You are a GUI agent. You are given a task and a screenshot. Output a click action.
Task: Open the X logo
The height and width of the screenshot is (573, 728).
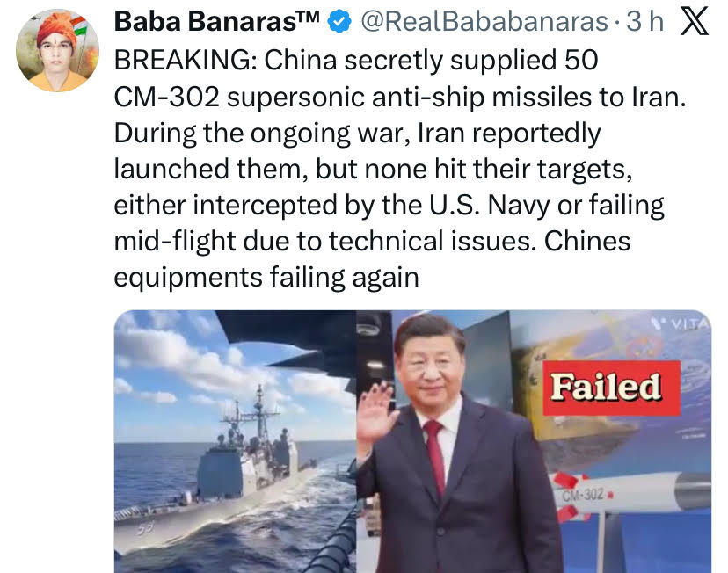click(x=694, y=21)
